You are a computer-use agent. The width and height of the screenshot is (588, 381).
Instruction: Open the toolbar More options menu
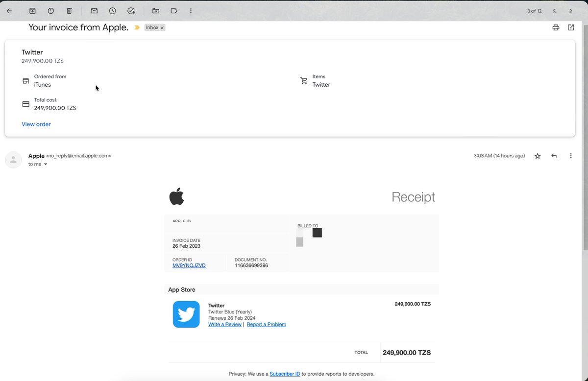pos(191,11)
